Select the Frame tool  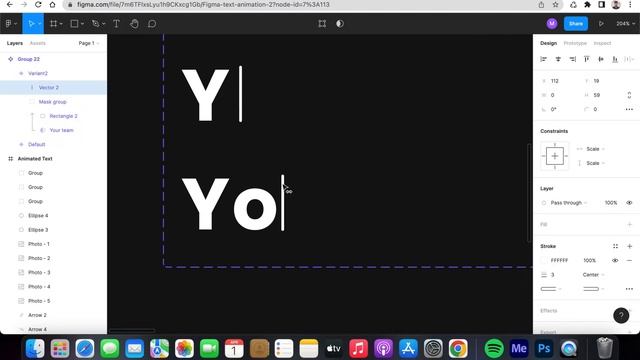53,24
